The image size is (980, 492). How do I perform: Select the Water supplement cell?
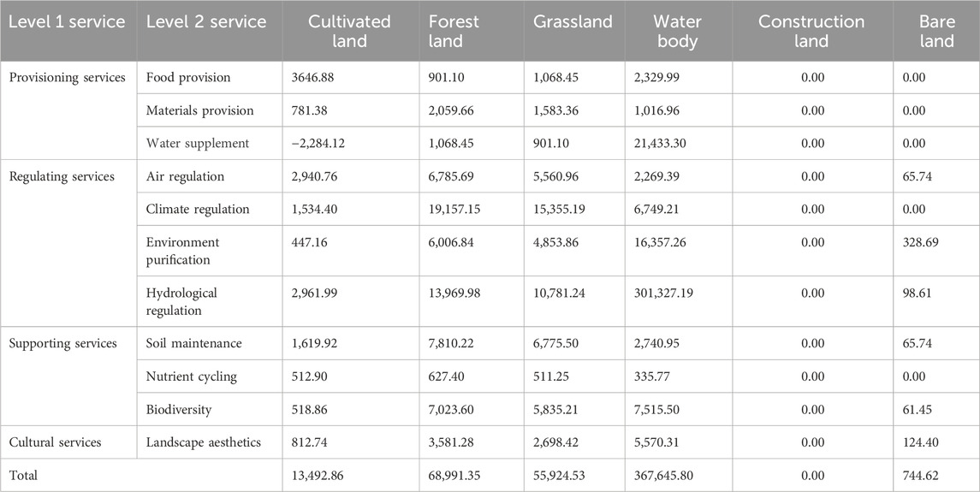coord(198,144)
